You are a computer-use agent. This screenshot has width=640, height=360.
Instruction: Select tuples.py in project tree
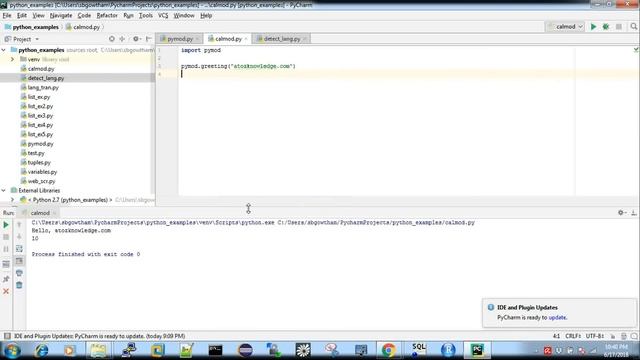(x=39, y=162)
